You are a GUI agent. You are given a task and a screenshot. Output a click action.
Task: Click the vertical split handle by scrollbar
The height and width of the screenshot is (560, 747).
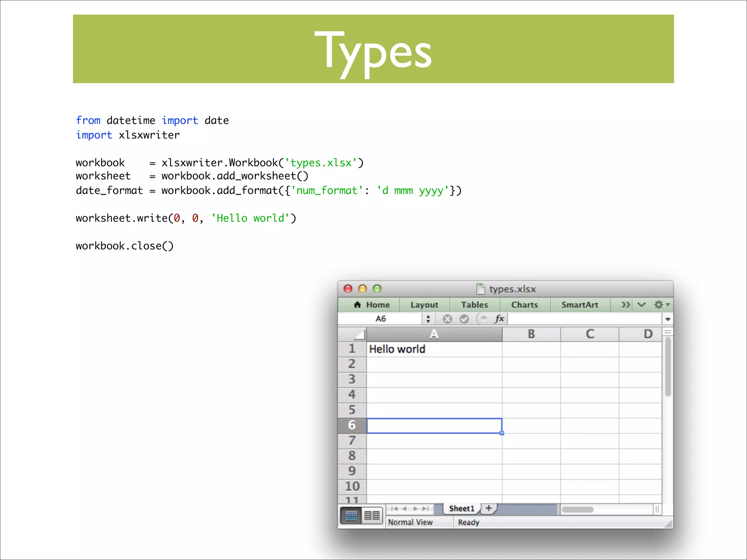[657, 509]
